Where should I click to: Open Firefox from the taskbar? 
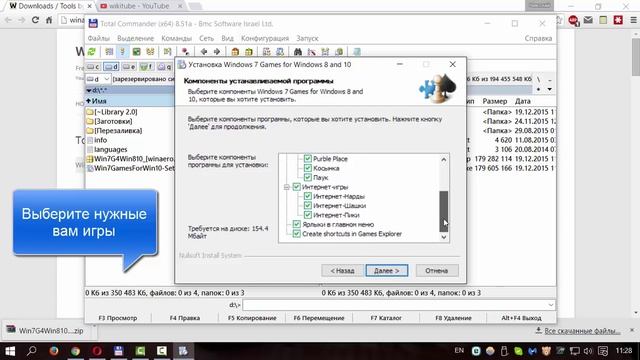(53, 351)
